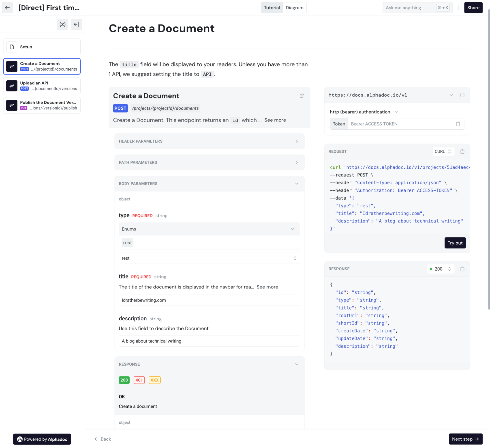Expand the HEADER PARAMETERS section

[x=209, y=141]
